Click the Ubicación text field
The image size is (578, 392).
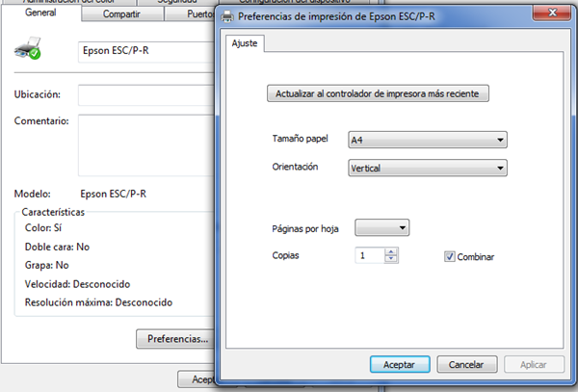coord(144,94)
